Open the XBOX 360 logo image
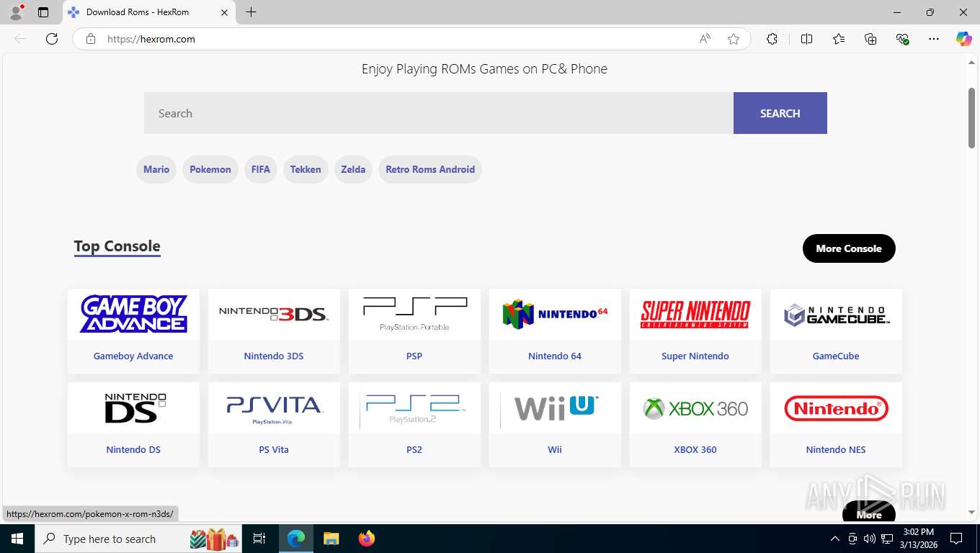 695,408
